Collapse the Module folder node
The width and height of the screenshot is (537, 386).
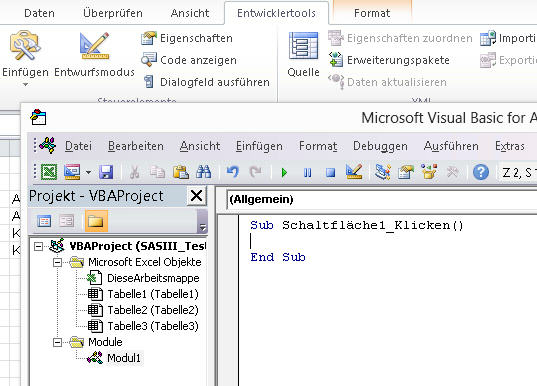pyautogui.click(x=57, y=342)
